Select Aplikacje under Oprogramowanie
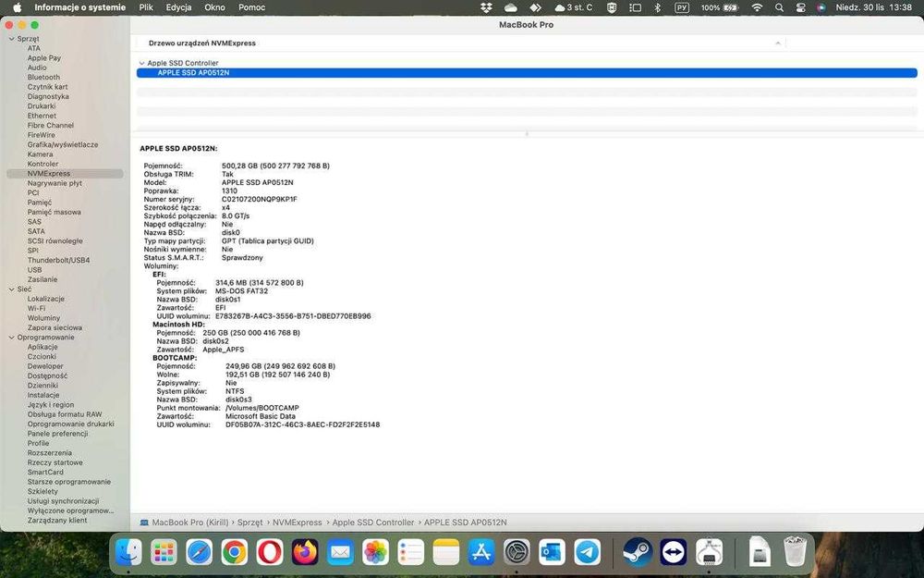The width and height of the screenshot is (924, 578). [x=43, y=348]
